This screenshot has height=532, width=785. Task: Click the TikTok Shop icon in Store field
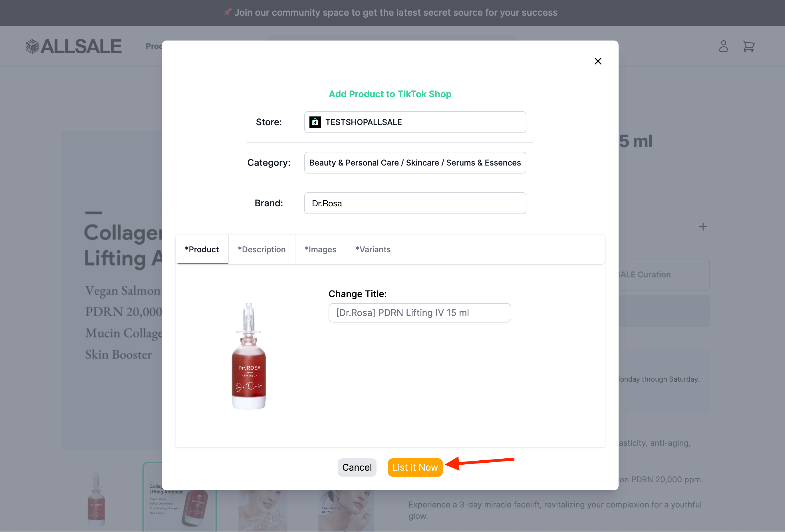point(315,122)
